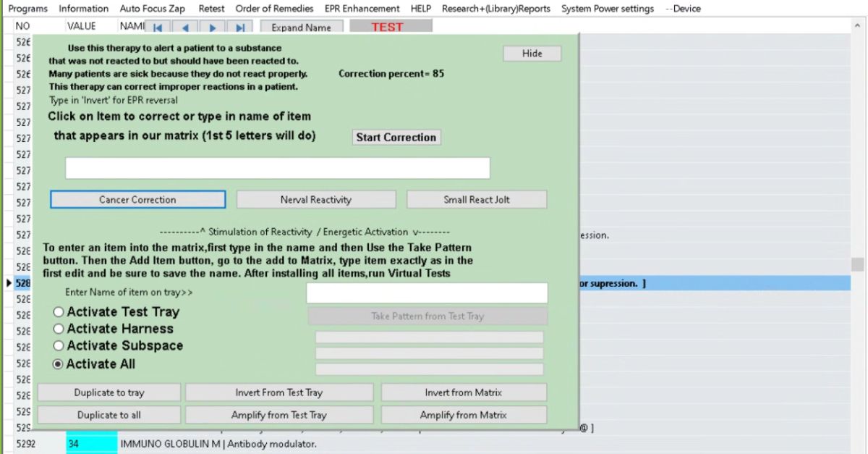Select Activate All radio option
The image size is (868, 454).
[59, 364]
